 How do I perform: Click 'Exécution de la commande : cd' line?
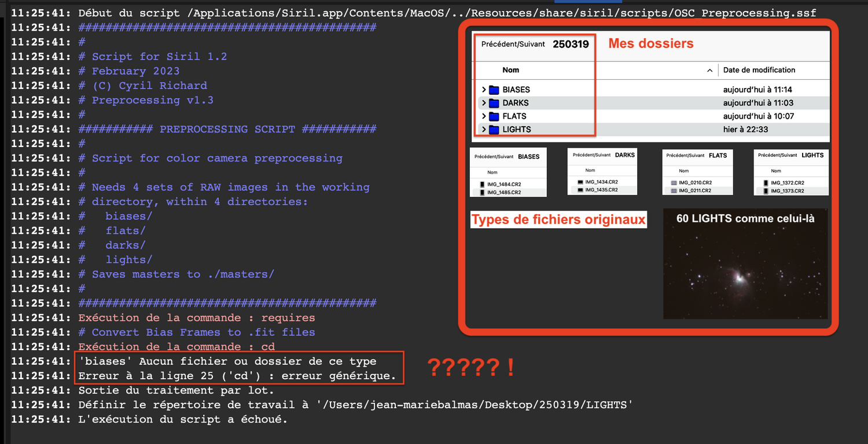176,346
